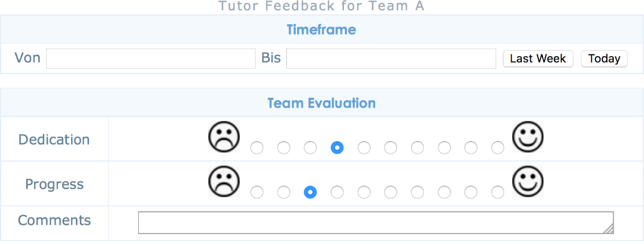Select the selected fourth Dedication radio button
Image resolution: width=644 pixels, height=244 pixels.
(x=337, y=147)
